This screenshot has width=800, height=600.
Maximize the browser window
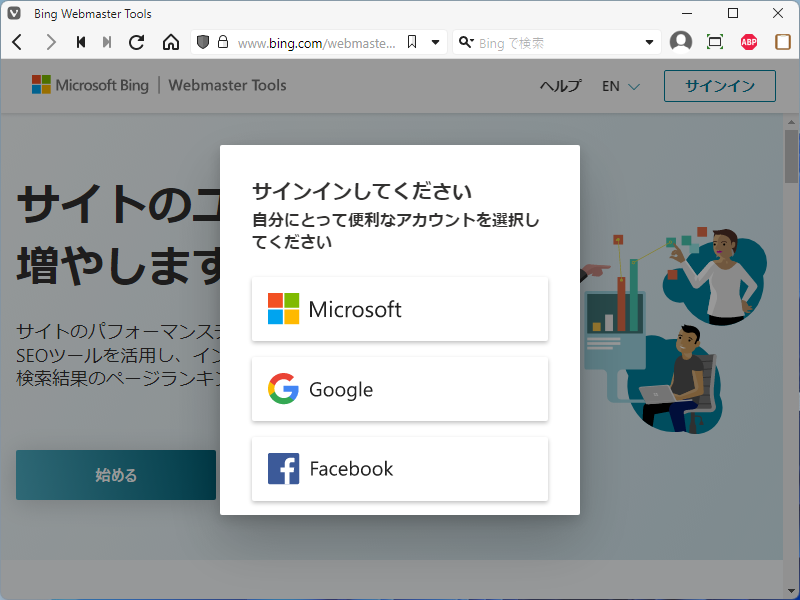(733, 13)
